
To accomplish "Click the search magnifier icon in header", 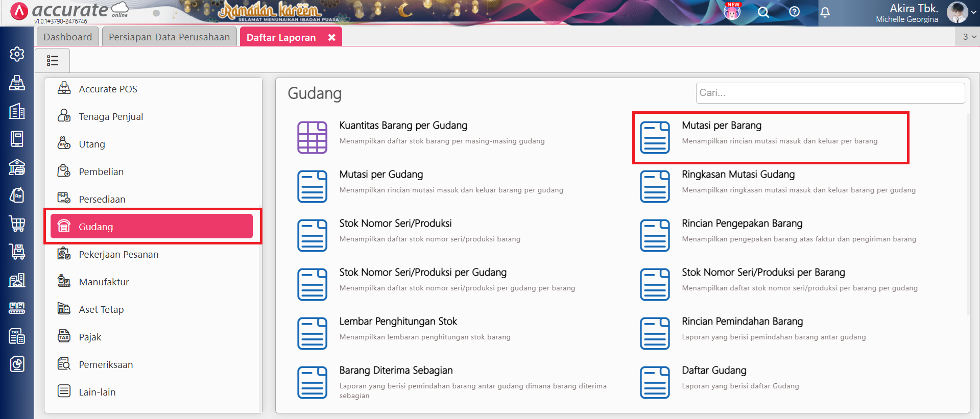I will click(763, 12).
